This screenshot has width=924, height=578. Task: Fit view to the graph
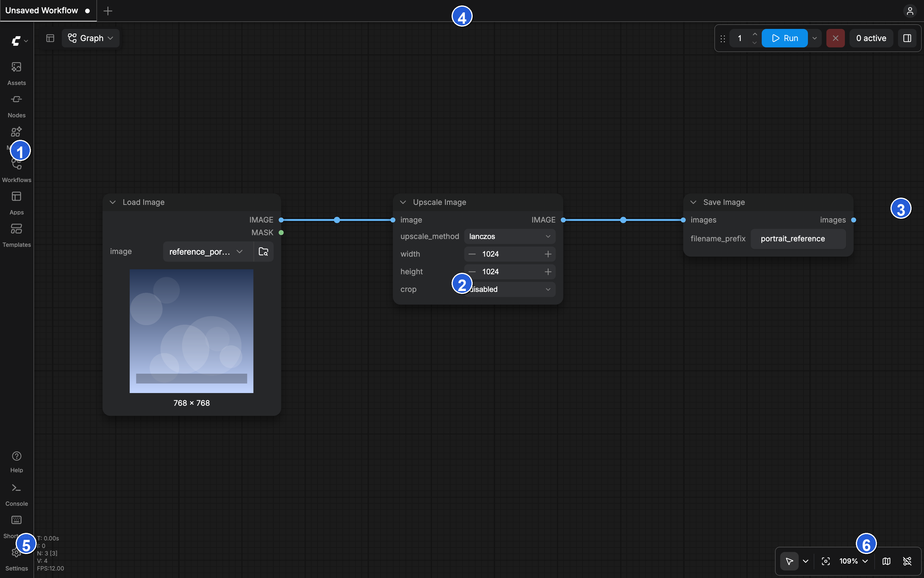826,561
